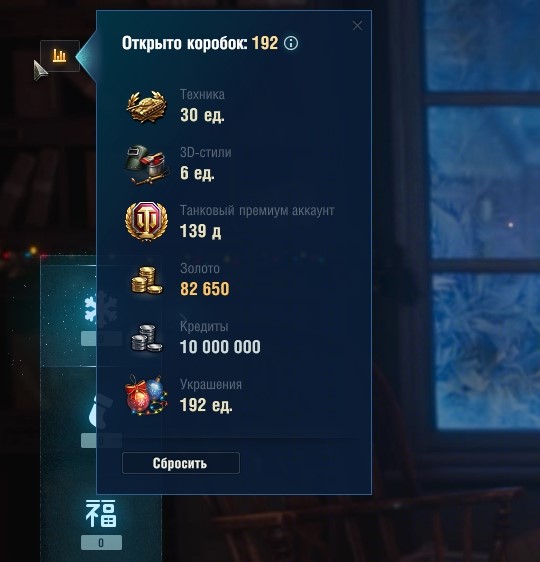Close the opened boxes statistics popup
The image size is (540, 562).
click(357, 25)
